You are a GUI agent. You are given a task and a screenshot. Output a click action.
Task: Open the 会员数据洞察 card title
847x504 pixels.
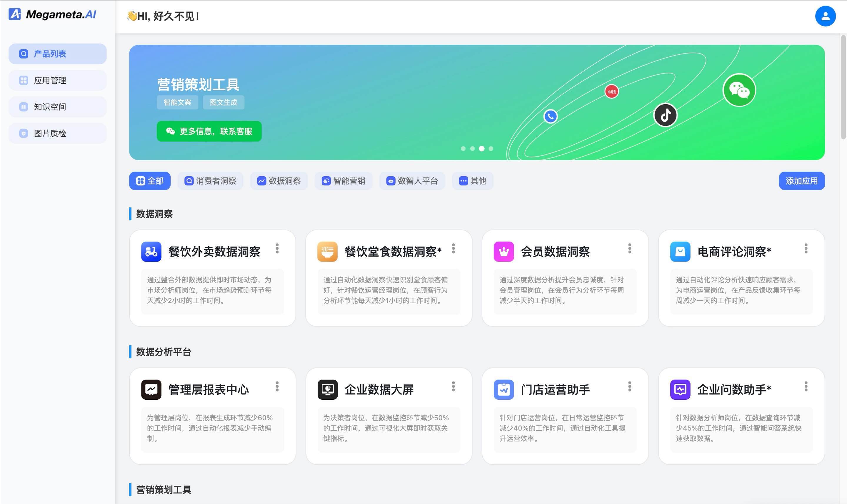555,252
